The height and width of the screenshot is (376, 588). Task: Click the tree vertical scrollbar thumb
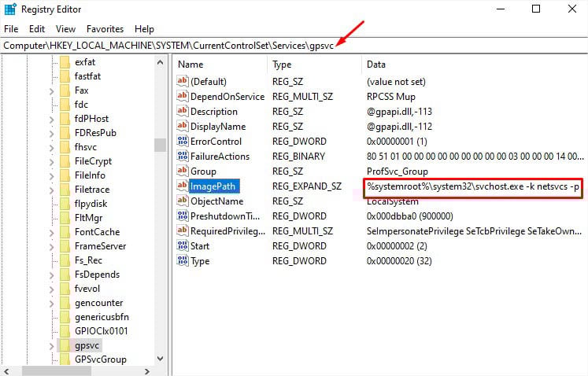(x=160, y=145)
